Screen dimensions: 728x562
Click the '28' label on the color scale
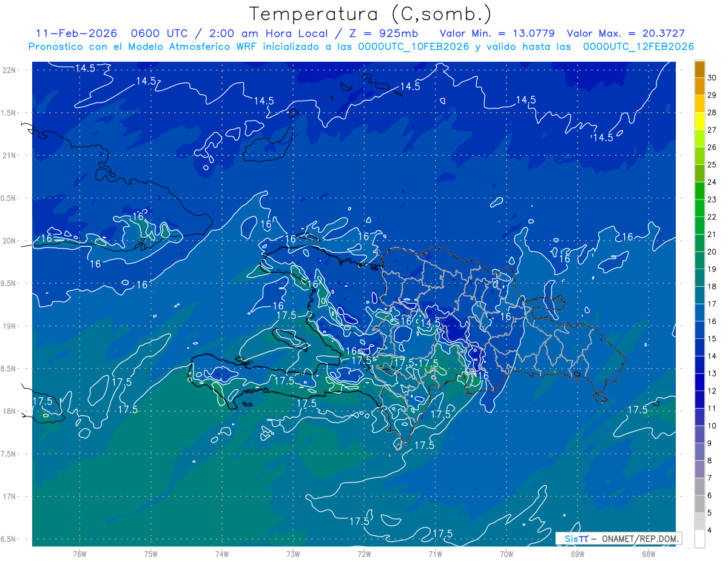click(712, 112)
